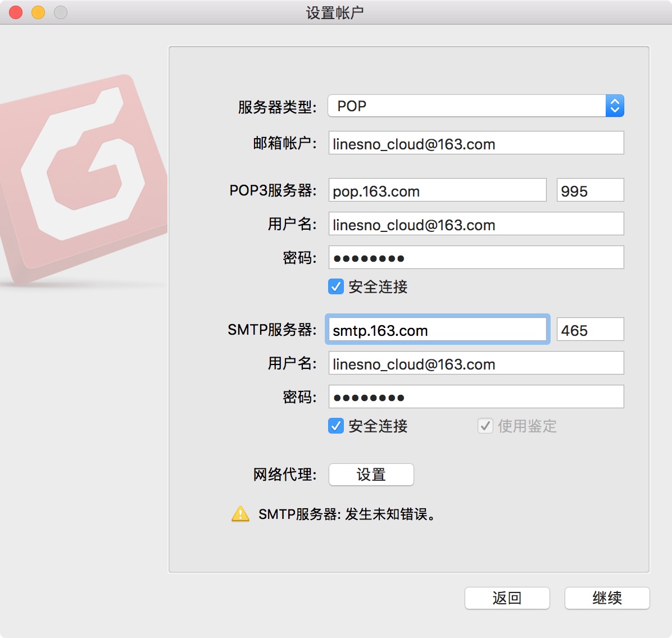
Task: Click the grayed 使用鉴定 checkbox
Action: [485, 426]
